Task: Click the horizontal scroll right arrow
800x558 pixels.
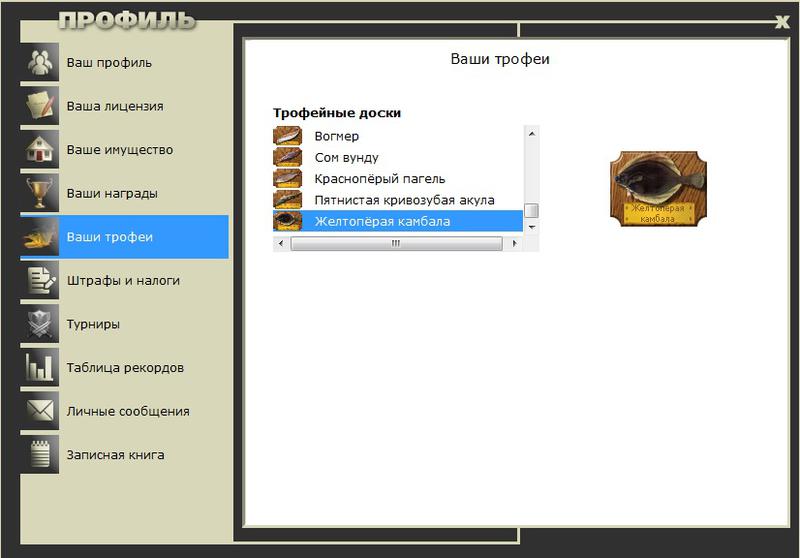Action: click(514, 244)
